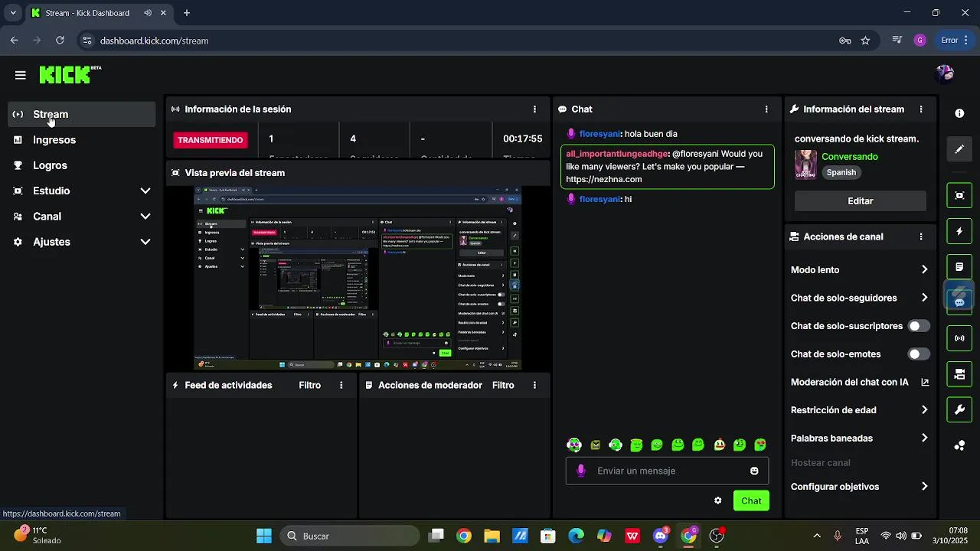Screen dimensions: 980x551
Task: Click Filtro in Acciones de moderador
Action: click(503, 386)
